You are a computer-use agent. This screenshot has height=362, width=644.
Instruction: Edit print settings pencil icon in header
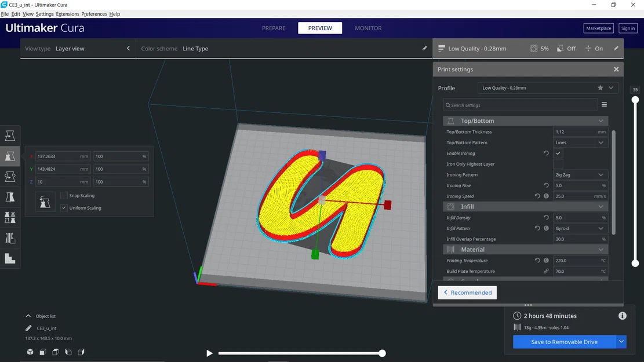click(x=616, y=49)
